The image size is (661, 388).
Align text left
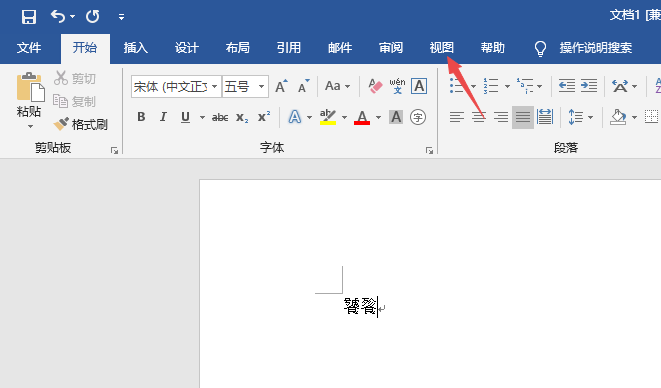click(457, 117)
